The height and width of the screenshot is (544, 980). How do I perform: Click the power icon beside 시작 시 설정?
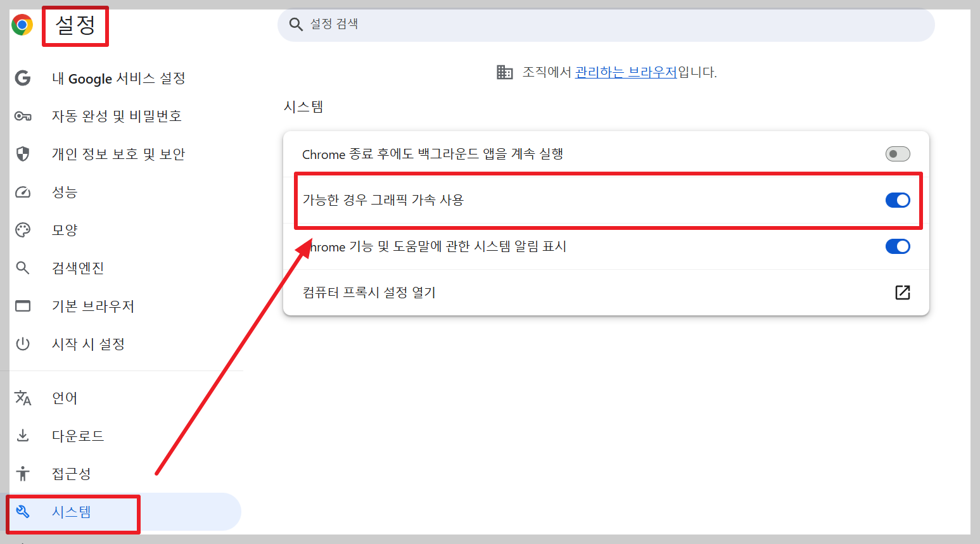23,344
